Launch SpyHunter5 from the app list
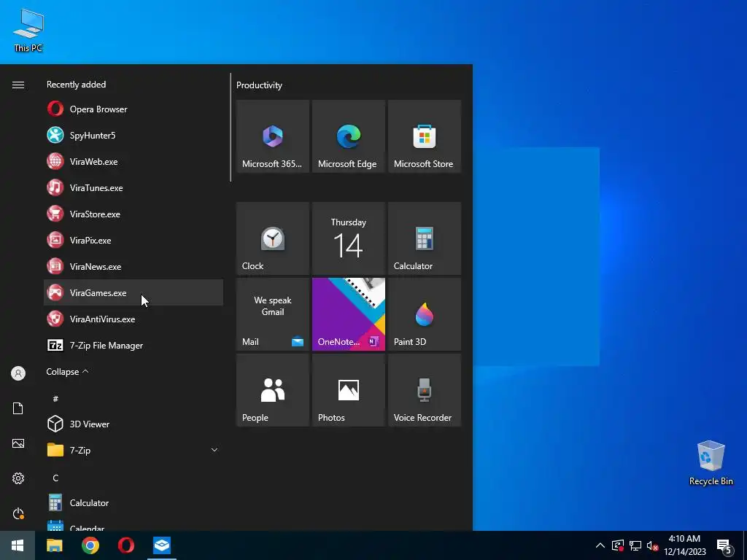The image size is (747, 560). [x=133, y=135]
